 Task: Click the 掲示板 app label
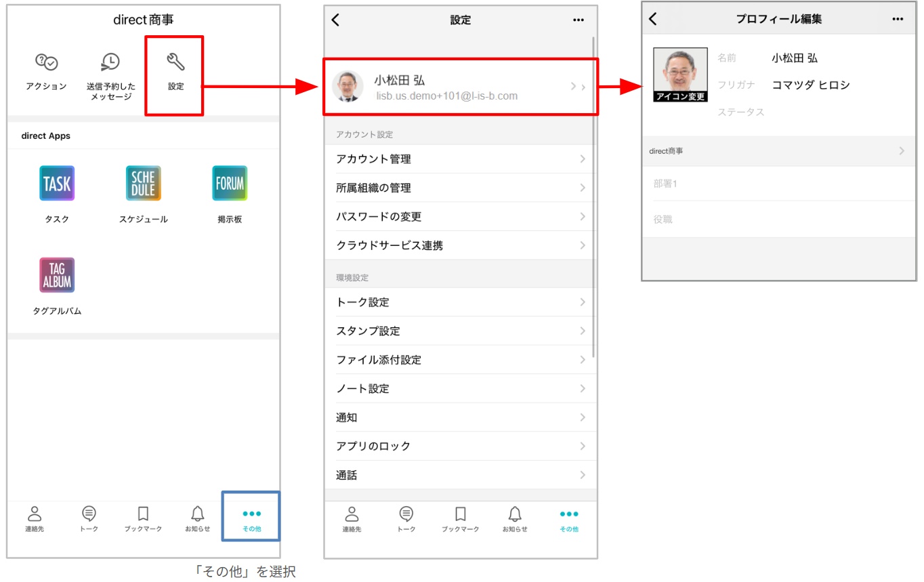pos(230,220)
